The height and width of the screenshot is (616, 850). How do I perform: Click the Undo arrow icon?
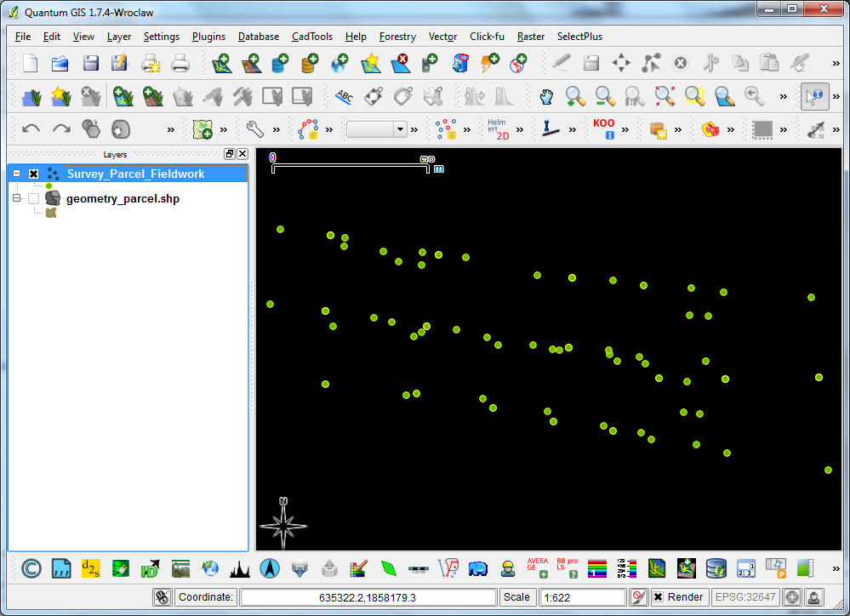[x=31, y=129]
